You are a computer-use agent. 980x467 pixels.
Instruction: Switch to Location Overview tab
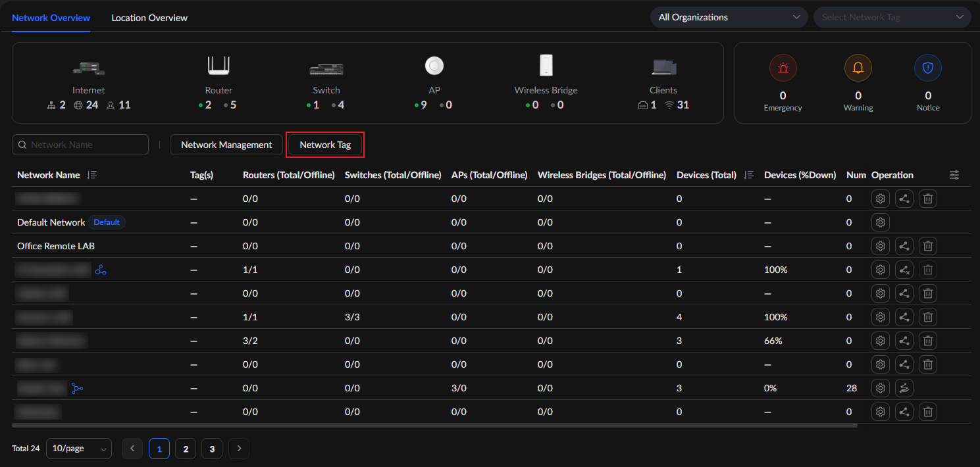(x=149, y=18)
